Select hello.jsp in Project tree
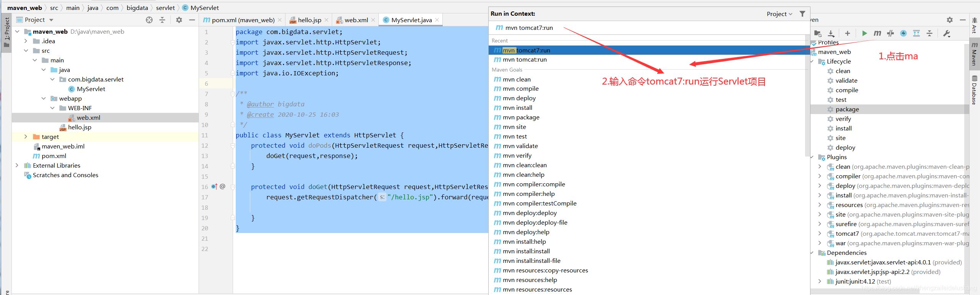The width and height of the screenshot is (980, 295). click(80, 127)
